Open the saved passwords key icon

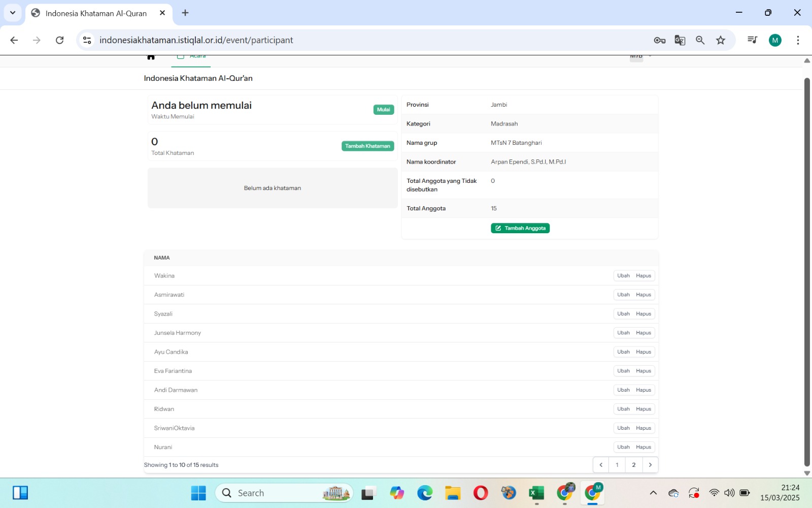(659, 40)
